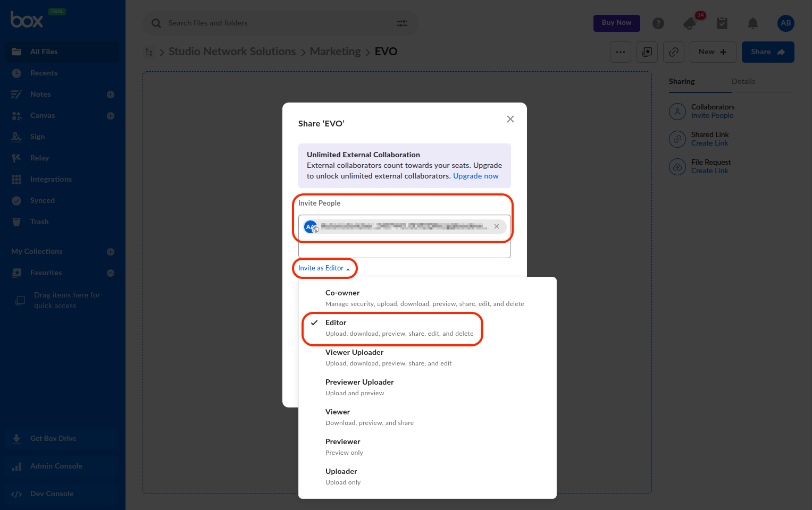Image resolution: width=812 pixels, height=510 pixels.
Task: Switch to Details tab
Action: (743, 82)
